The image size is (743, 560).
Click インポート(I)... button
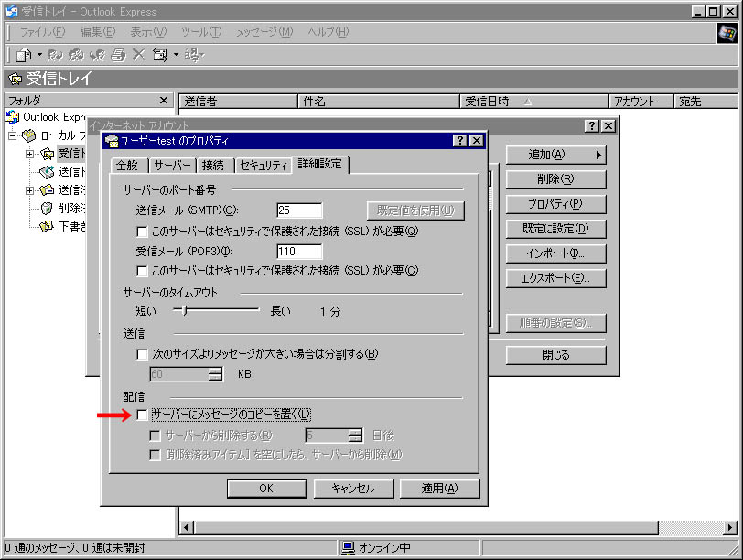pos(555,253)
